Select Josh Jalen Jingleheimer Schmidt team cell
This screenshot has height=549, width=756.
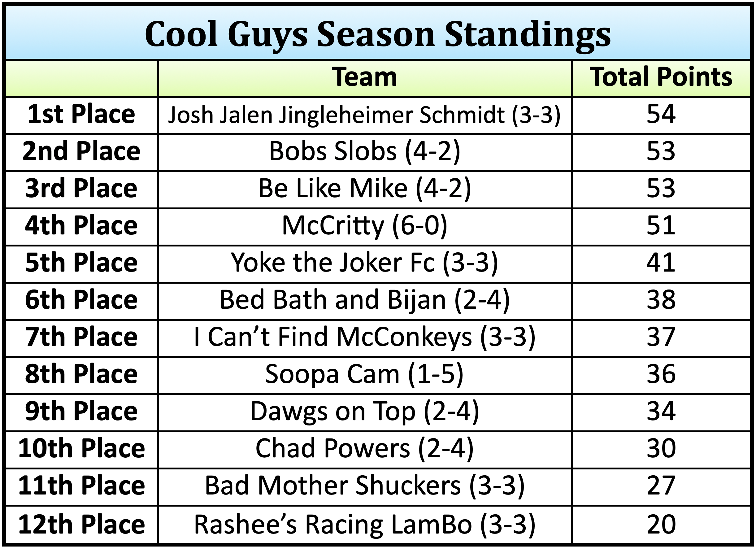[364, 115]
